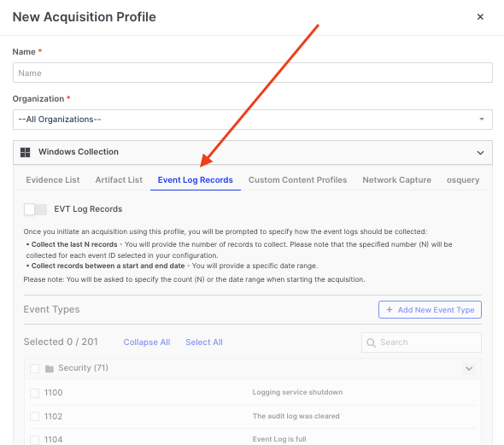Select the 1102 audit log cleared checkbox
The image size is (504, 445).
click(x=34, y=417)
